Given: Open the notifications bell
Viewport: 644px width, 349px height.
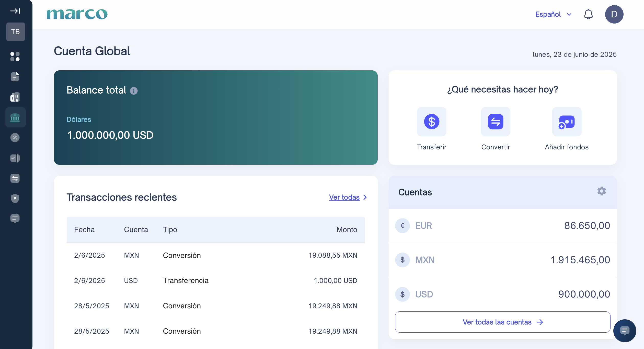Looking at the screenshot, I should [588, 14].
